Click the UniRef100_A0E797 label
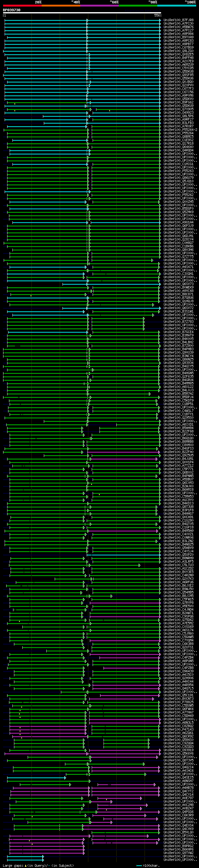199x868 pixels. coord(178,798)
